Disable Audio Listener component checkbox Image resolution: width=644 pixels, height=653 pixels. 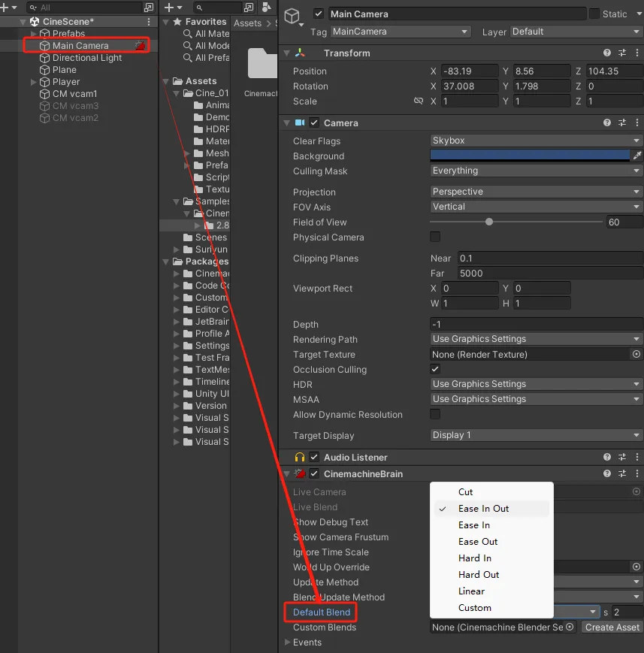pos(314,458)
